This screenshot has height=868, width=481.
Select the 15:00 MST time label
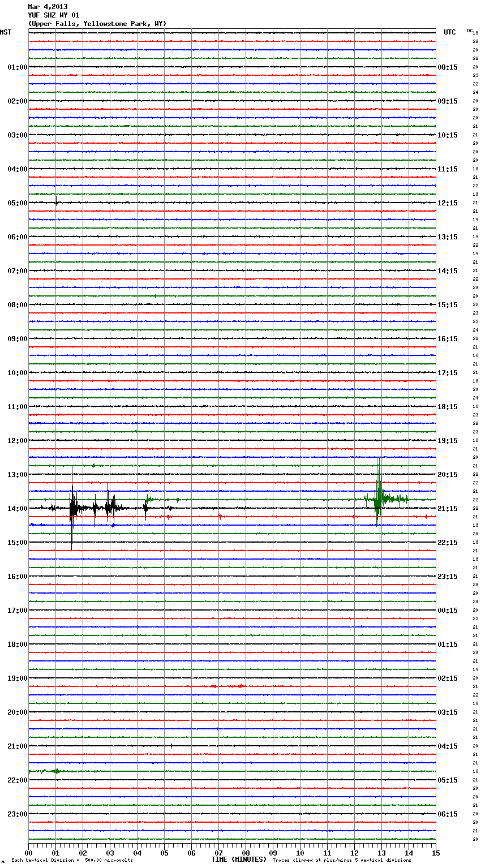pyautogui.click(x=17, y=543)
